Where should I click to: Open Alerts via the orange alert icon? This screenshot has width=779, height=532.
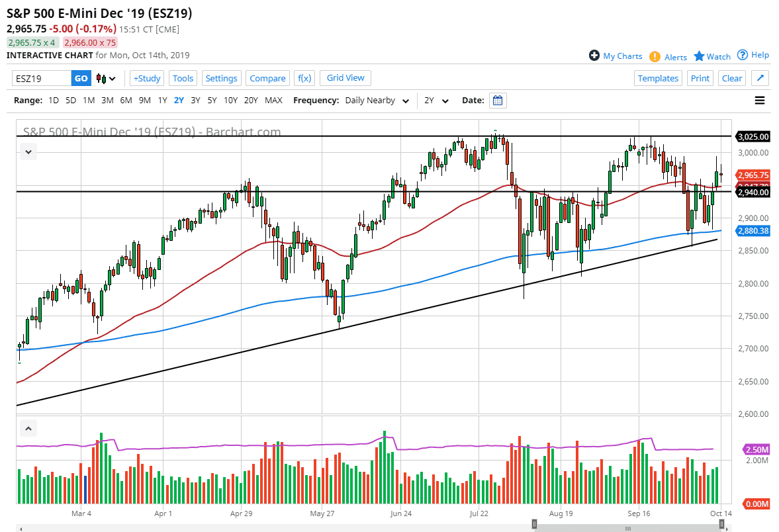point(655,57)
